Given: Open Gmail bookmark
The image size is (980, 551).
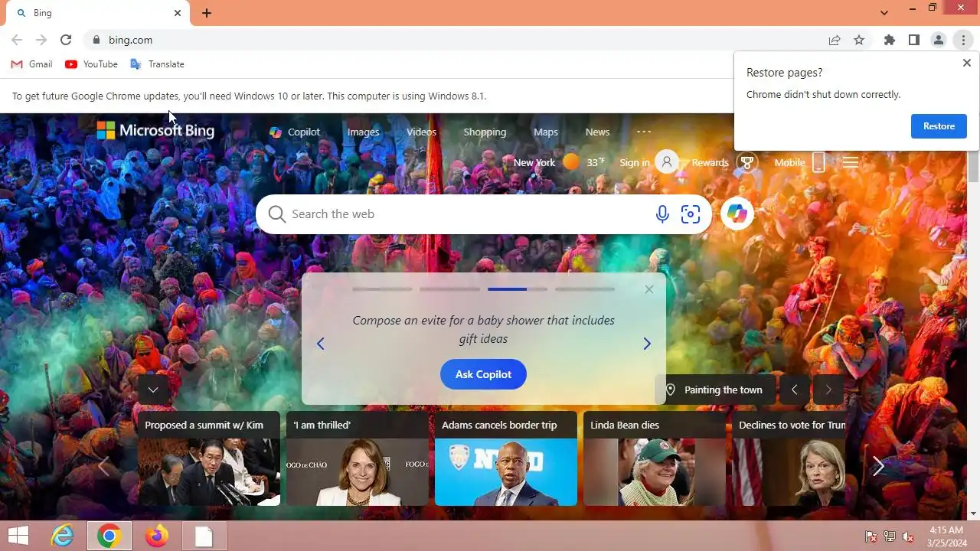Looking at the screenshot, I should point(31,64).
